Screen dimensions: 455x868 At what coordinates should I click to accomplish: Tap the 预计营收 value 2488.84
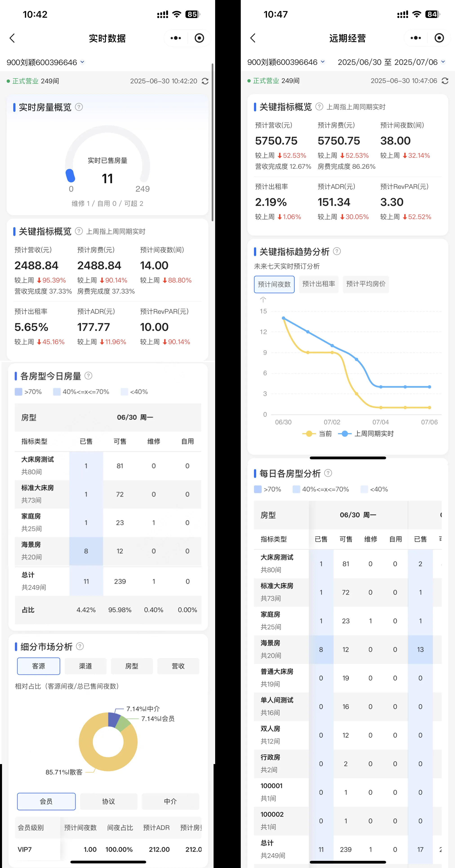pyautogui.click(x=36, y=265)
